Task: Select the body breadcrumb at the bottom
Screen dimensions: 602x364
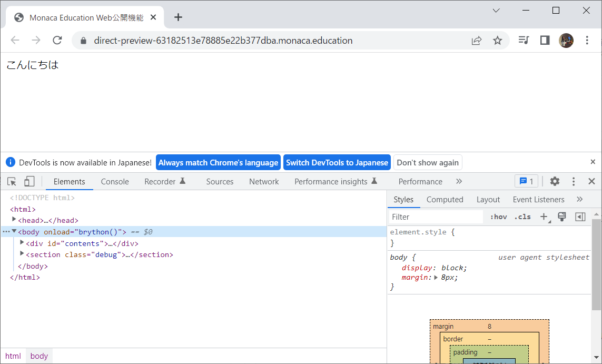Action: tap(38, 356)
